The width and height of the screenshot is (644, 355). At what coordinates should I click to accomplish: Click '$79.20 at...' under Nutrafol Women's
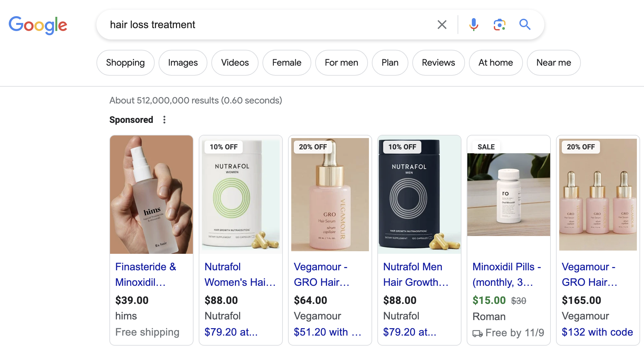pos(231,332)
